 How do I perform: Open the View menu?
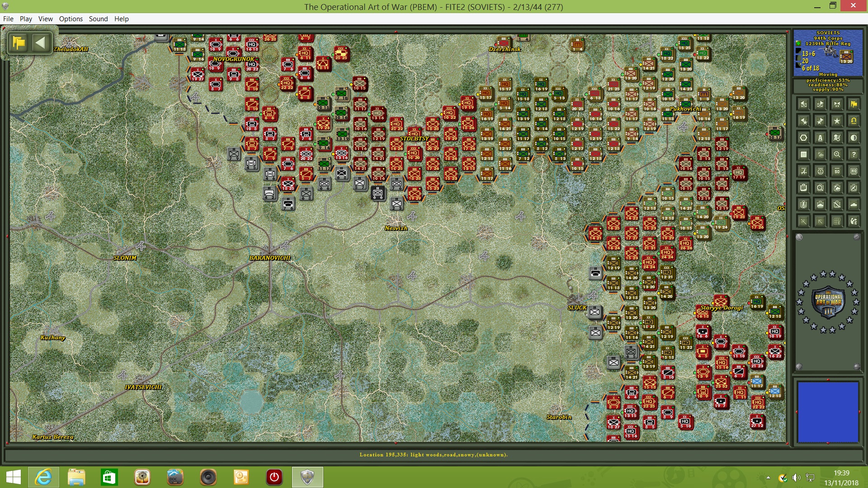45,19
